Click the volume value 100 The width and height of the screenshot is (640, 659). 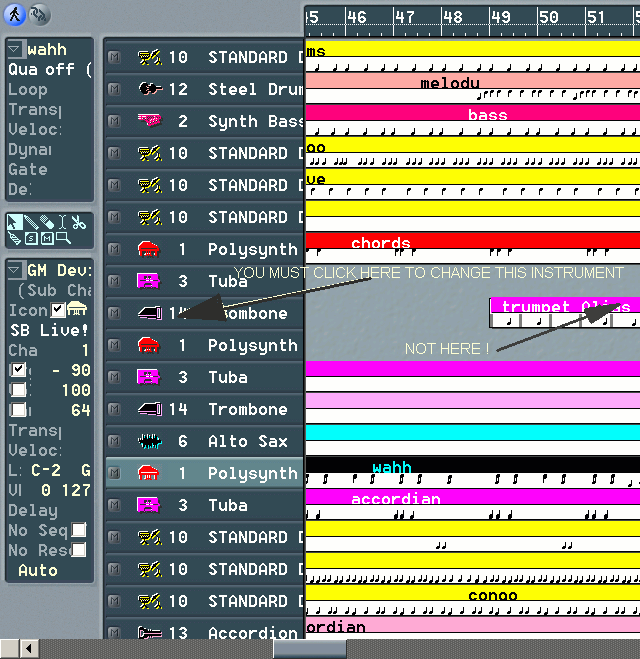pyautogui.click(x=76, y=390)
